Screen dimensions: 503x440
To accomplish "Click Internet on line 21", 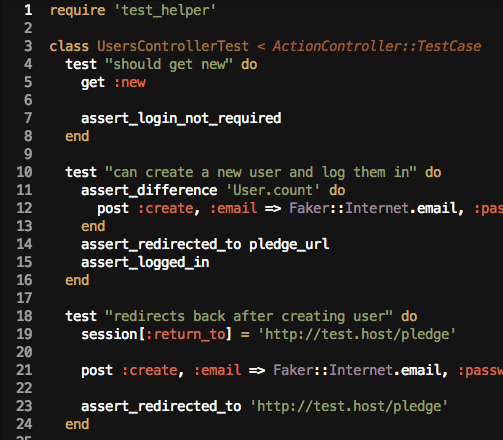I will point(361,370).
